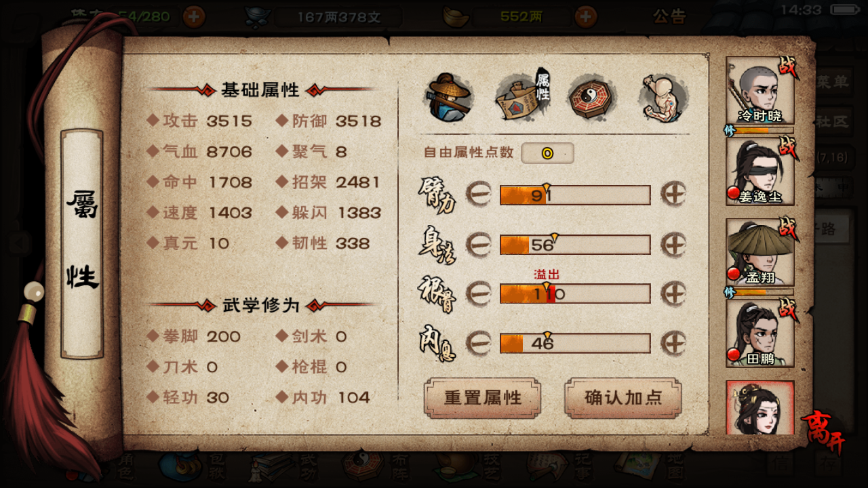Image resolution: width=868 pixels, height=488 pixels.
Task: Decrease 臂力 with the minus button
Action: tap(479, 195)
